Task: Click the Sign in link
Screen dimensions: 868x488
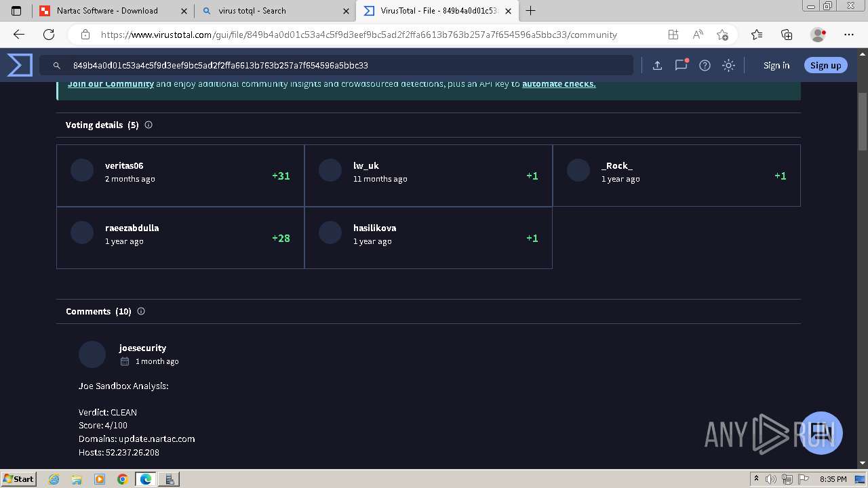Action: click(x=776, y=65)
